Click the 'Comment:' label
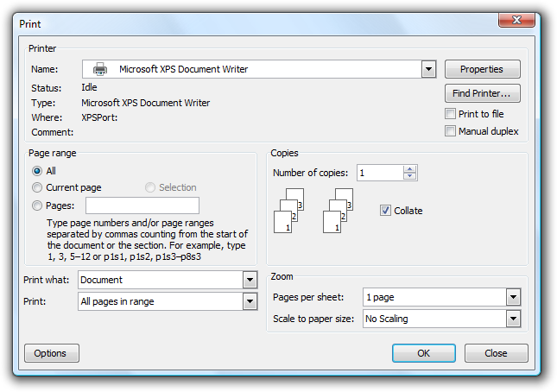The height and width of the screenshot is (392, 557). coord(52,132)
